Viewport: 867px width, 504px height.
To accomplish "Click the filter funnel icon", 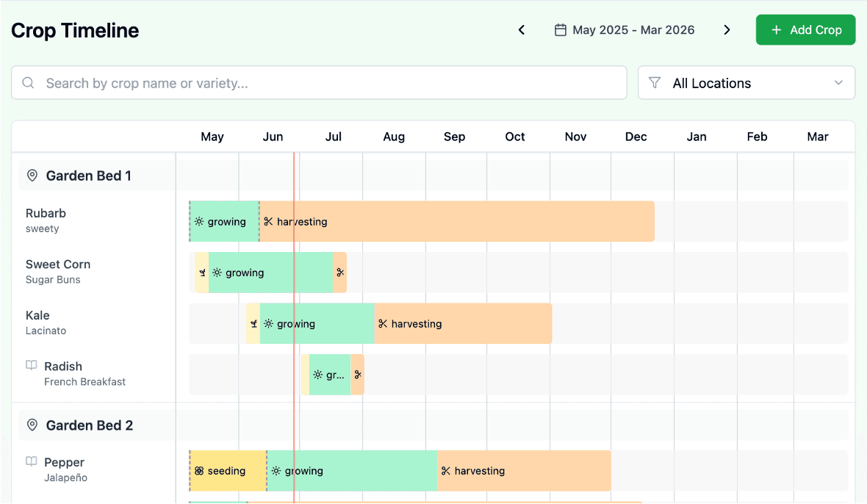I will tap(655, 83).
